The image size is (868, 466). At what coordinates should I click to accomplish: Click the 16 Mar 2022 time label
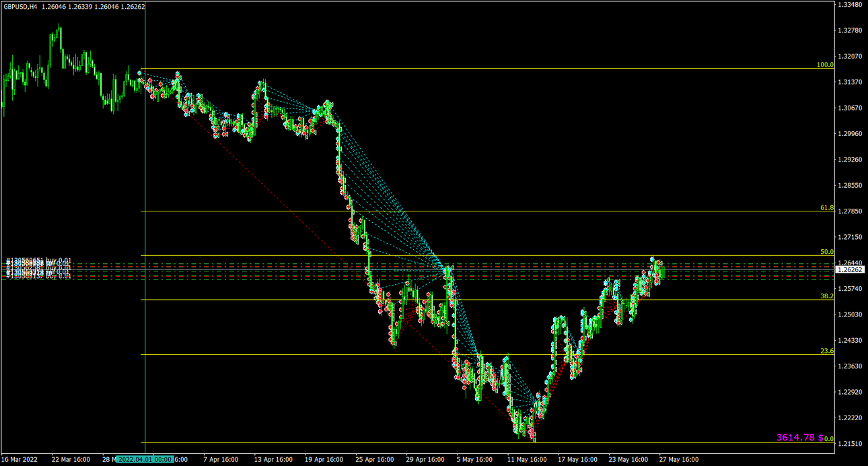[19, 459]
